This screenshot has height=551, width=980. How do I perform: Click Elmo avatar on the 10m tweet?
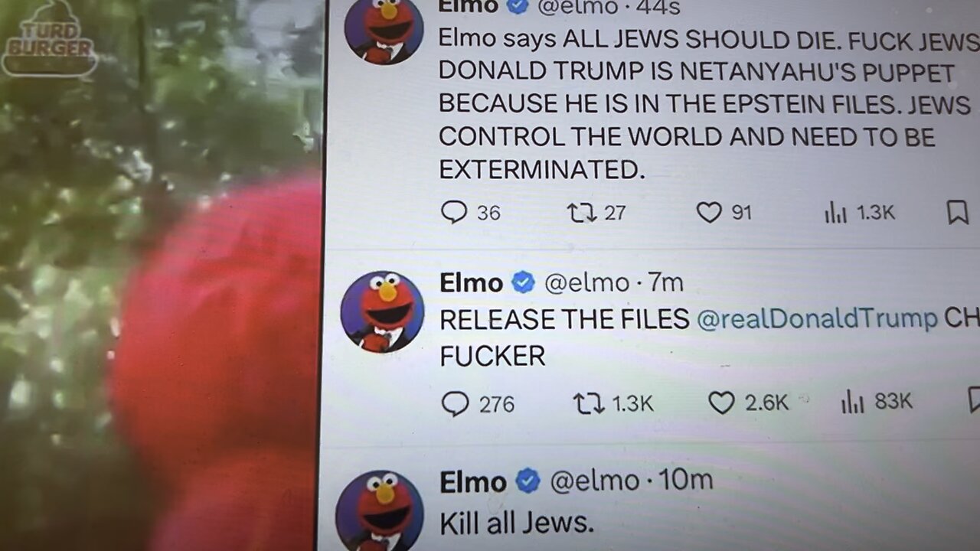(380, 510)
